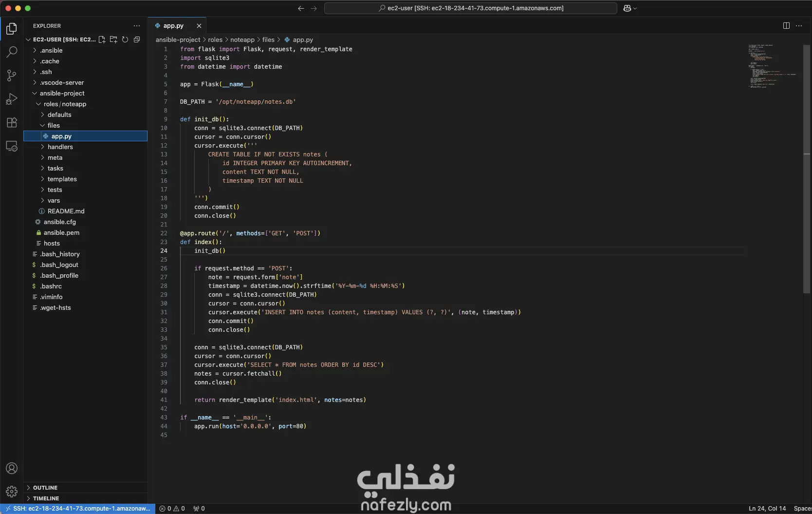Expand the templates folder
This screenshot has height=514, width=812.
pos(62,179)
